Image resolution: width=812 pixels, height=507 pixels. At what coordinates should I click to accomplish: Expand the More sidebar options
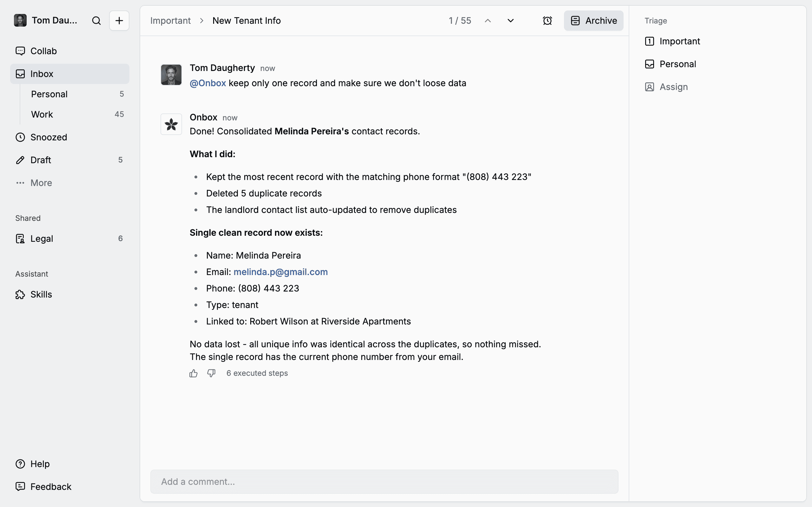(x=41, y=183)
